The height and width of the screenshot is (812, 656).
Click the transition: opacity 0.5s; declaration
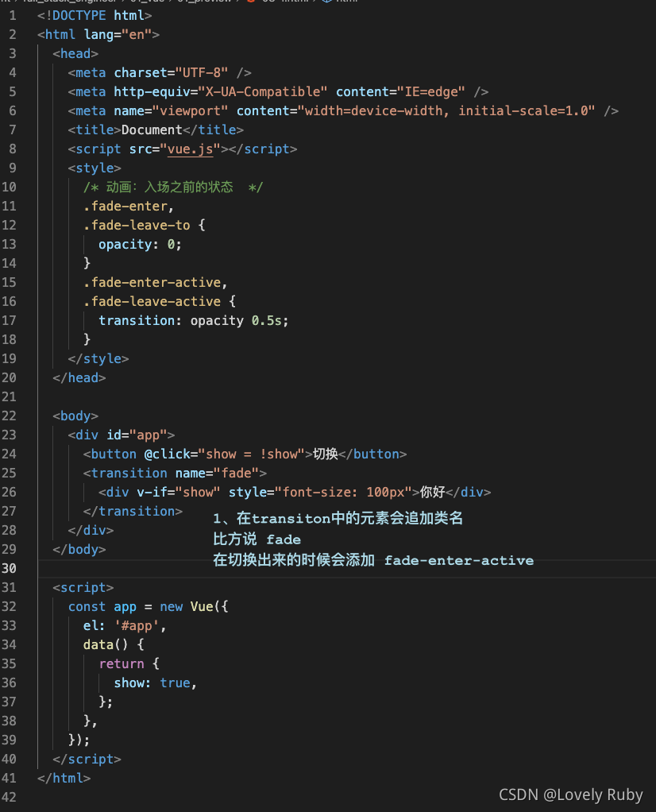pyautogui.click(x=194, y=320)
